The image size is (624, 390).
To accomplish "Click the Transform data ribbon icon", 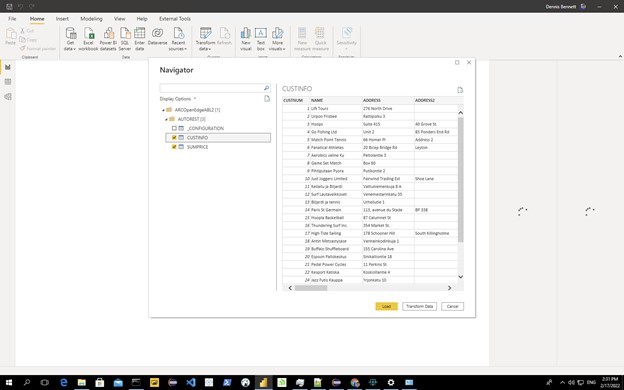I will (x=205, y=39).
